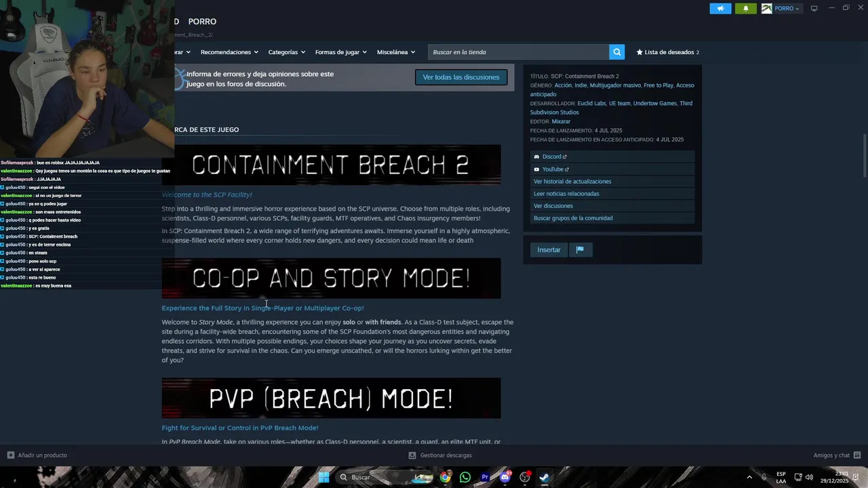Image resolution: width=868 pixels, height=488 pixels.
Task: Show hidden system tray icons chevron
Action: click(749, 477)
